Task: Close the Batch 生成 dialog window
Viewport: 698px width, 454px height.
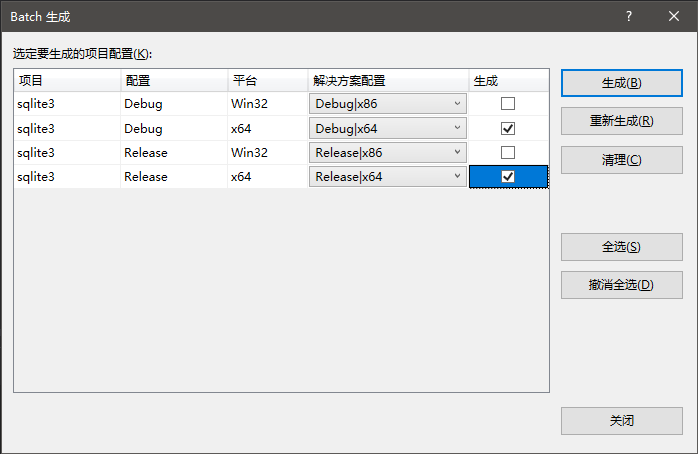Action: 674,16
